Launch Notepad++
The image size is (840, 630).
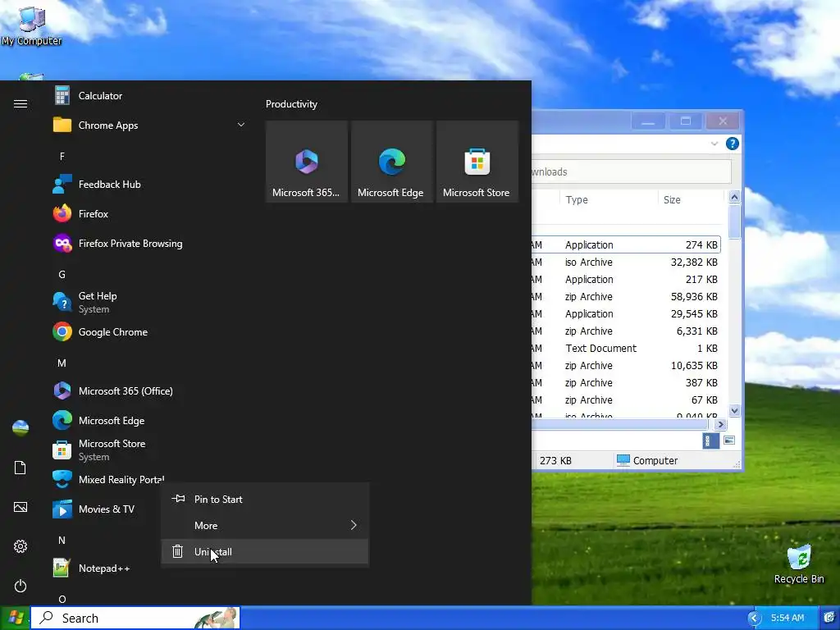click(104, 568)
